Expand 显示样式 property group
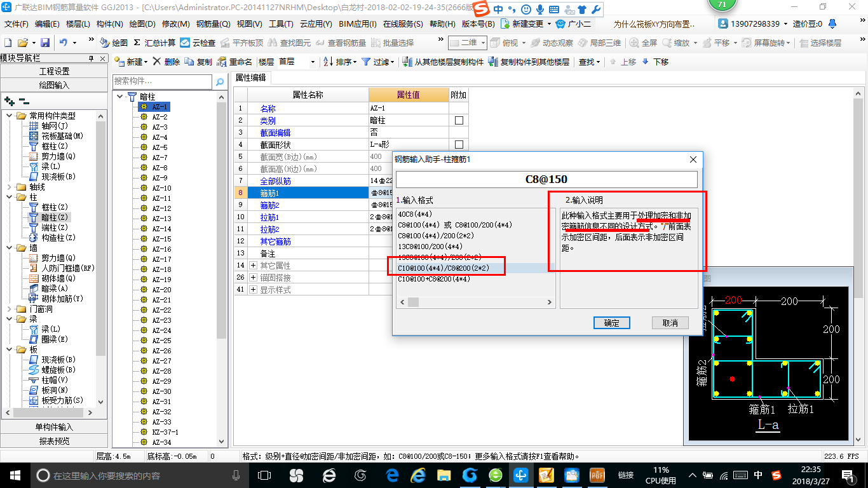The height and width of the screenshot is (488, 868). [253, 289]
